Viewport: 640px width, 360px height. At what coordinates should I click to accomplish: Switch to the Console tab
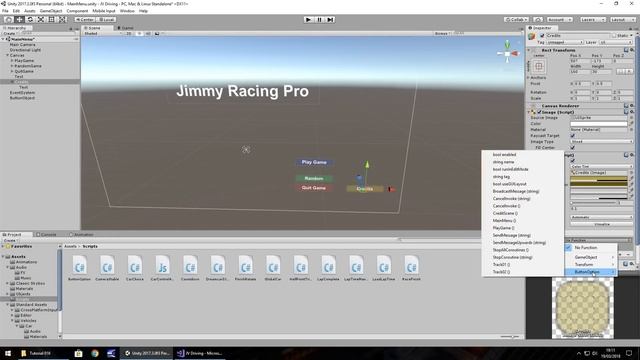(47, 235)
